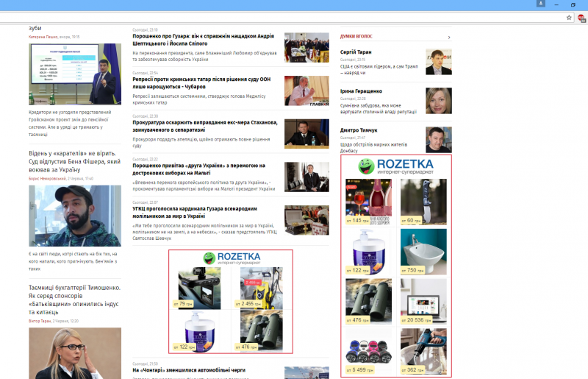Click Дмитро Тимчук portrait thumbnail
This screenshot has width=588, height=379.
click(x=439, y=140)
